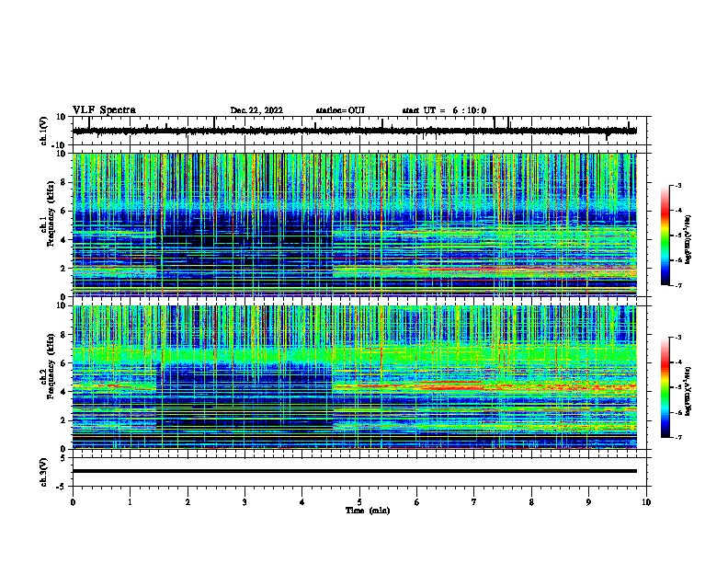Click the '-3' label on ch.1 color bar
The image size is (728, 563).
[677, 186]
